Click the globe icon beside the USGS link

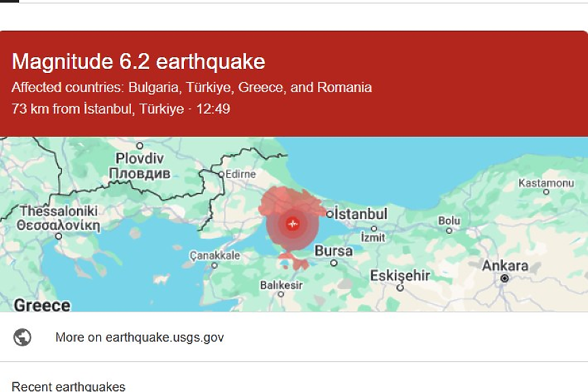22,337
